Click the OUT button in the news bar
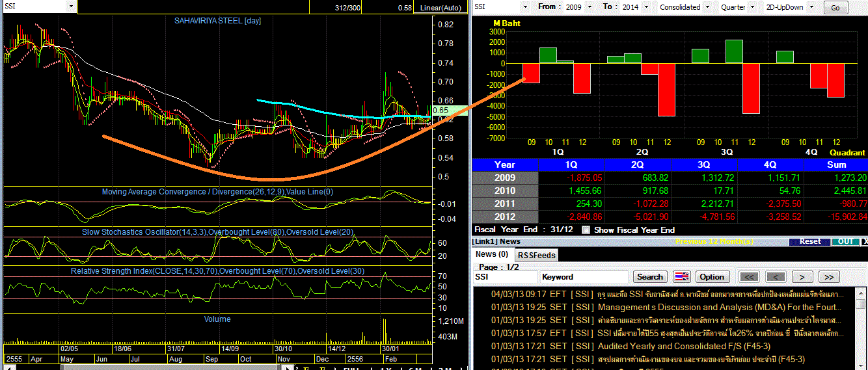 point(845,241)
